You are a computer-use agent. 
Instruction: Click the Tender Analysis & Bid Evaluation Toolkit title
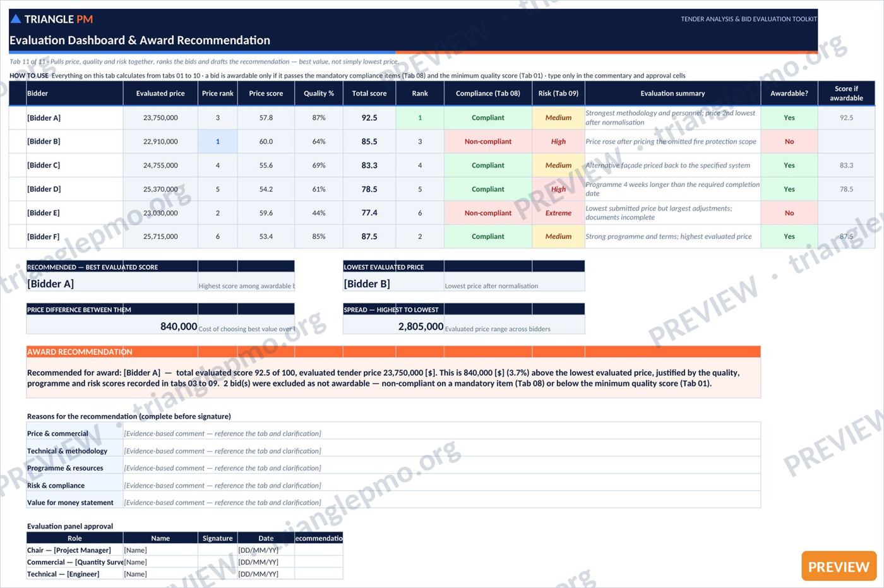(749, 19)
